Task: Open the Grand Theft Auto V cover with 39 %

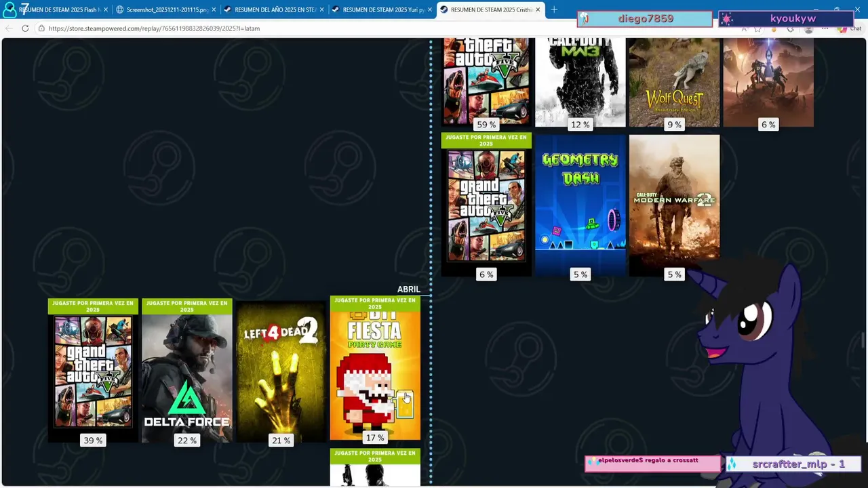Action: (x=93, y=371)
